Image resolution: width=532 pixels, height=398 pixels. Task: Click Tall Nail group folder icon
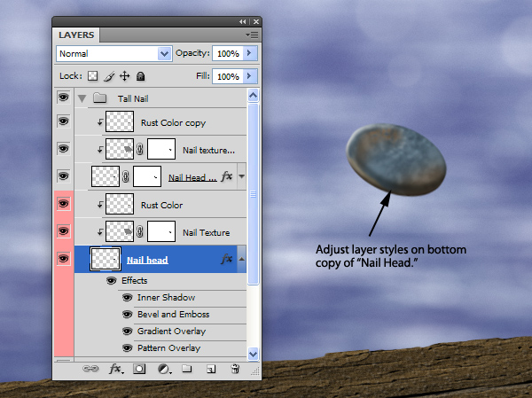pyautogui.click(x=99, y=98)
